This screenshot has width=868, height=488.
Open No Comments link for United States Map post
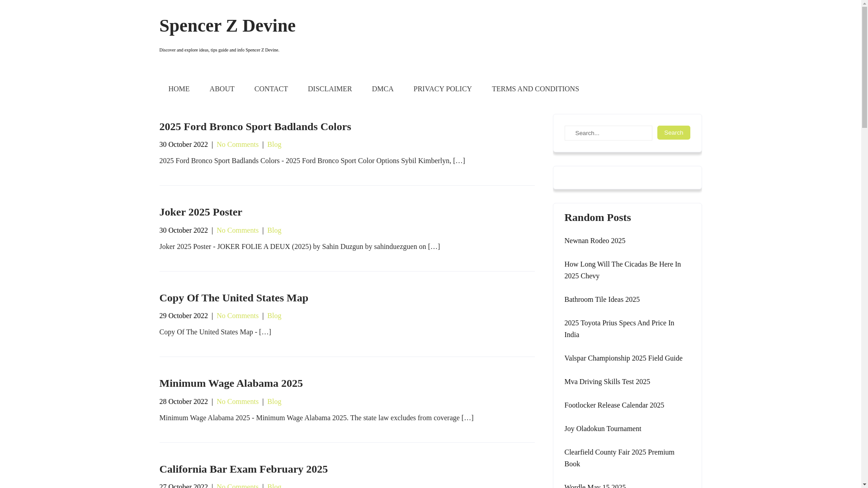(237, 316)
